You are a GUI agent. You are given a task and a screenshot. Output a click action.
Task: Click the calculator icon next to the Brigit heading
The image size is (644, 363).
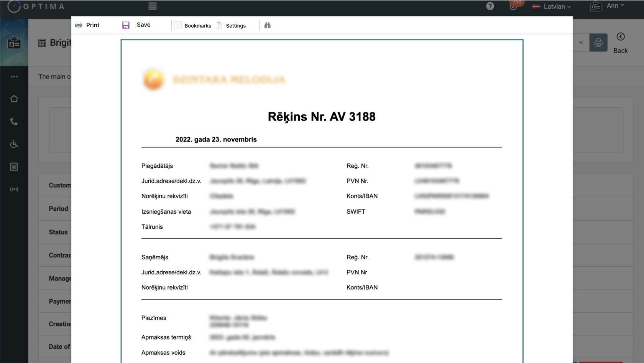click(x=42, y=43)
